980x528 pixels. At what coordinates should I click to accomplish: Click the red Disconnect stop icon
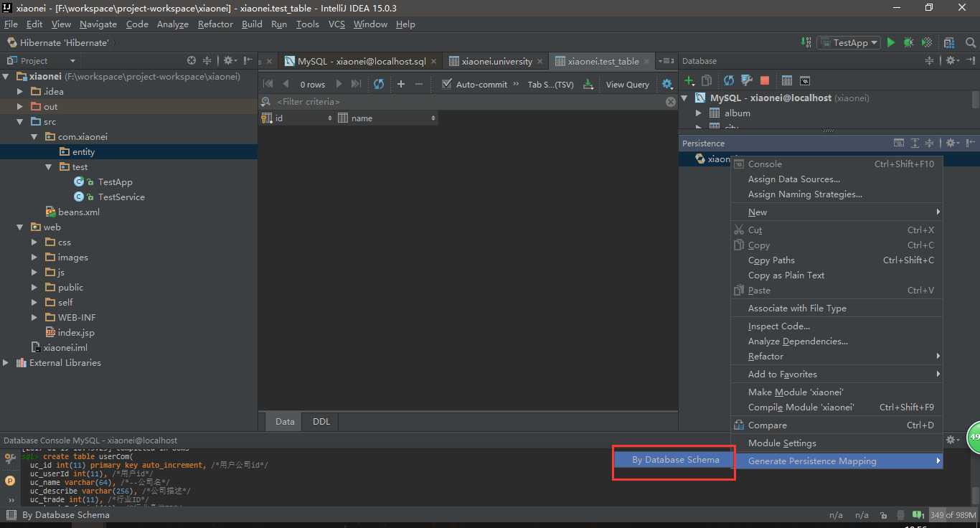click(765, 80)
